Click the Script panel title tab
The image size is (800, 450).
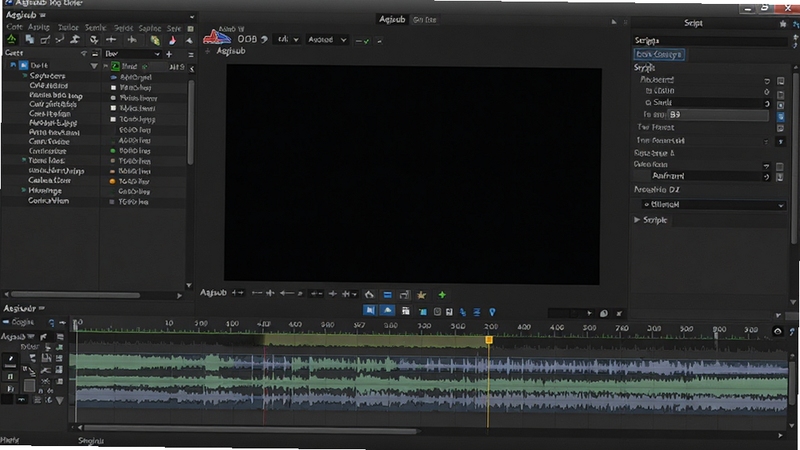tap(693, 23)
